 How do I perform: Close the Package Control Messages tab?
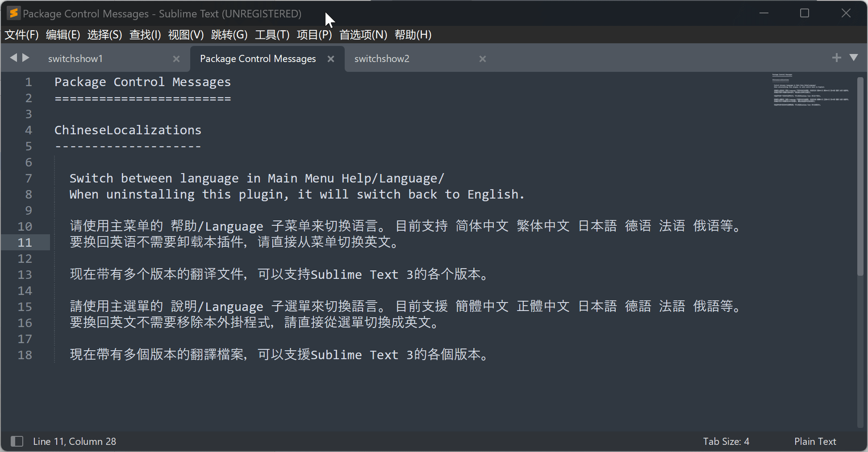tap(331, 59)
